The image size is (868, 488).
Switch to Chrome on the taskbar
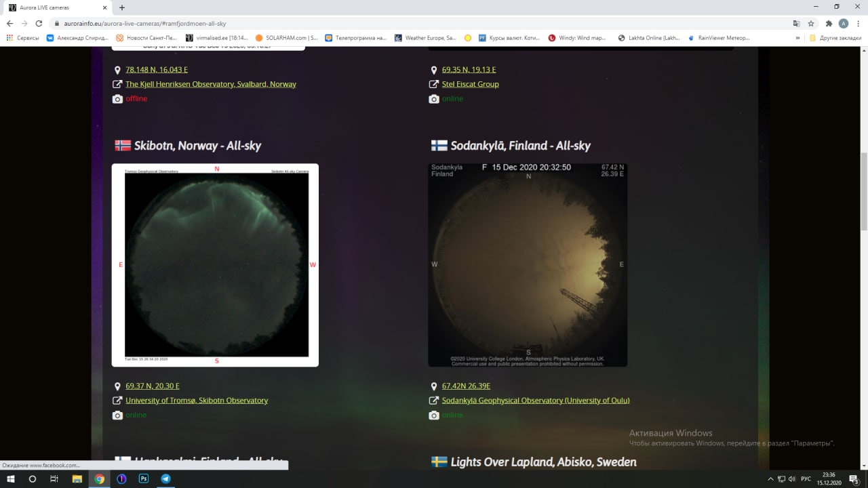[100, 479]
